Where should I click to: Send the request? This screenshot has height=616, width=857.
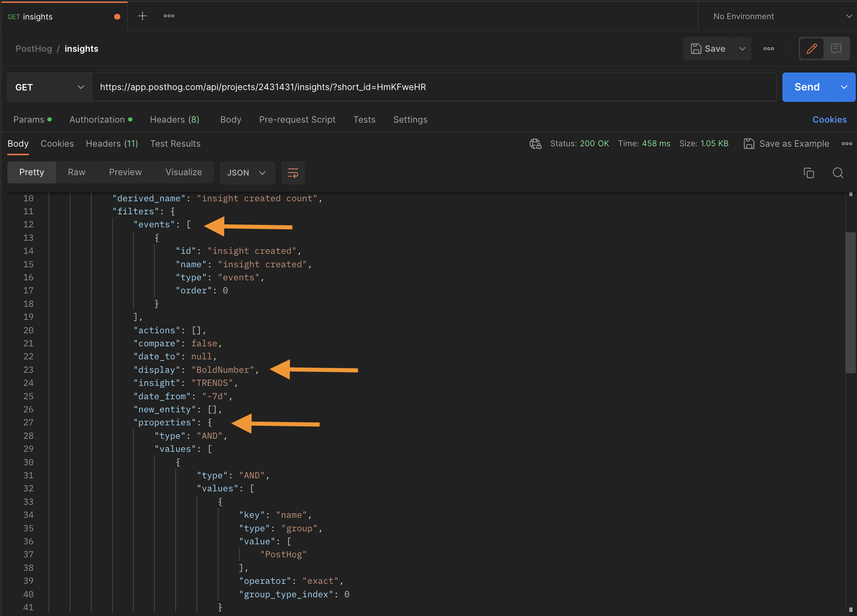[x=806, y=87]
